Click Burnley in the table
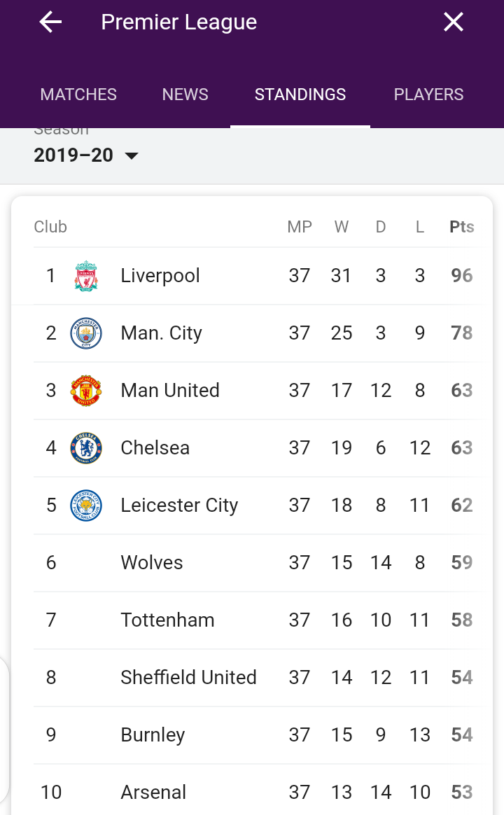Screen dimensions: 504x815 153,735
